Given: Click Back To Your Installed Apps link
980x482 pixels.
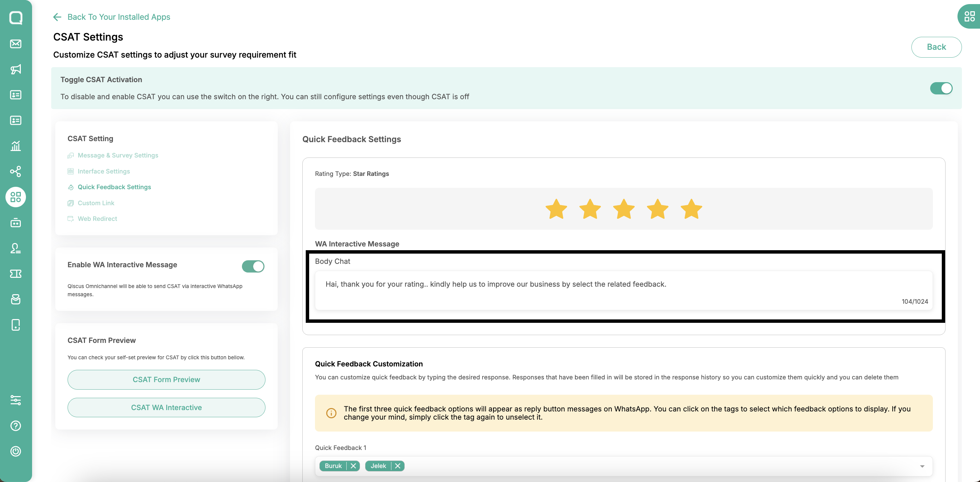Looking at the screenshot, I should click(118, 17).
